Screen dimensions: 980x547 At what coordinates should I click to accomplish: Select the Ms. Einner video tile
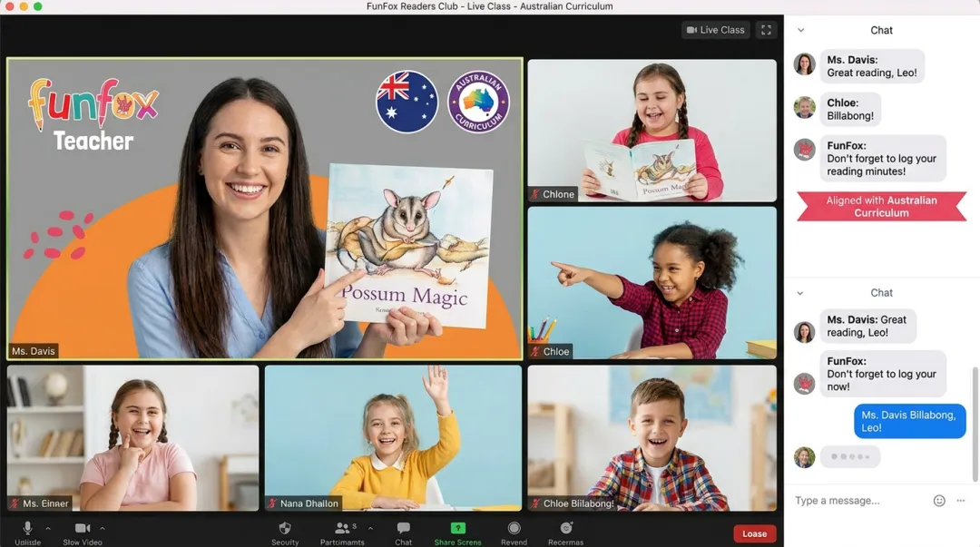click(x=132, y=437)
